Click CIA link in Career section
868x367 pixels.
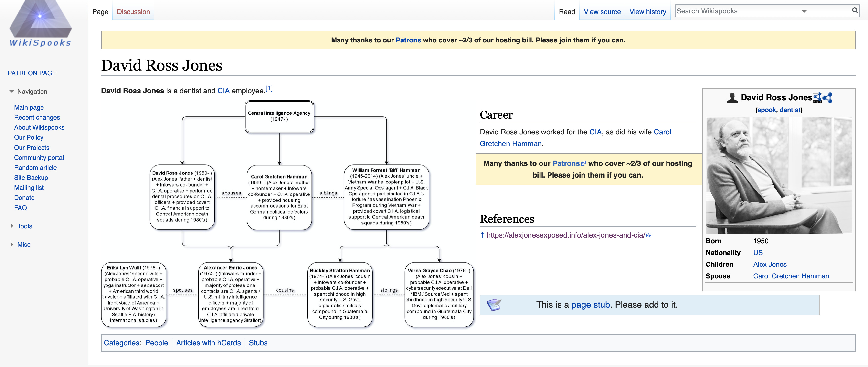[x=595, y=132]
